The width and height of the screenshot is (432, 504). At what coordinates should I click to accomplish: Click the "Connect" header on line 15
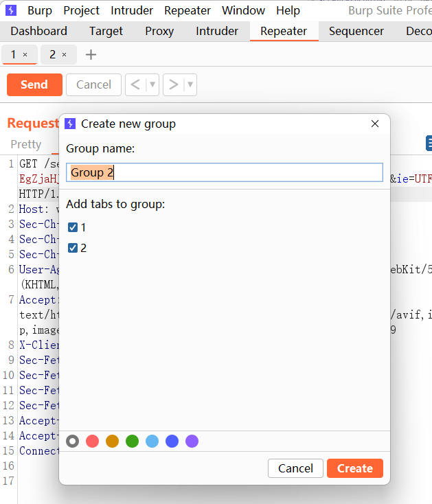pos(39,451)
